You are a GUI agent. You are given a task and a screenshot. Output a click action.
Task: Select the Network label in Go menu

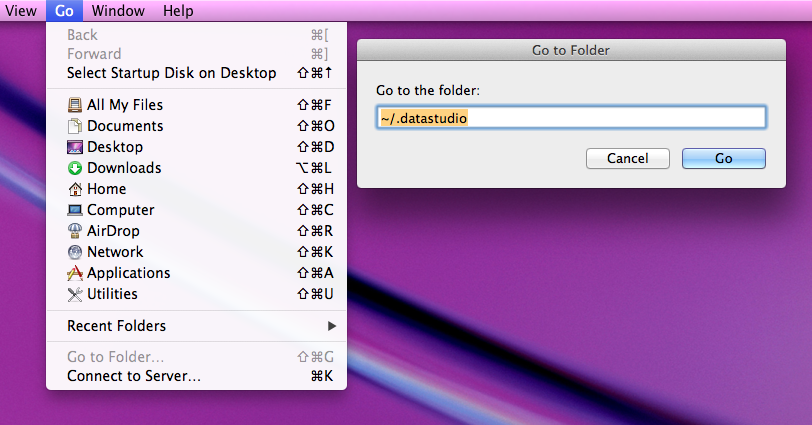click(x=115, y=252)
